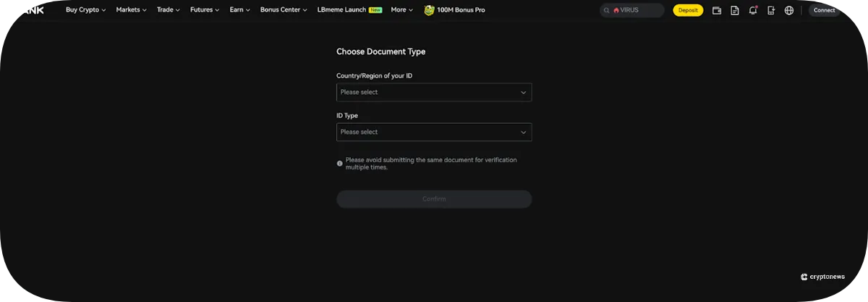The image size is (868, 302).
Task: Click the info icon beside the warning note
Action: tap(340, 164)
